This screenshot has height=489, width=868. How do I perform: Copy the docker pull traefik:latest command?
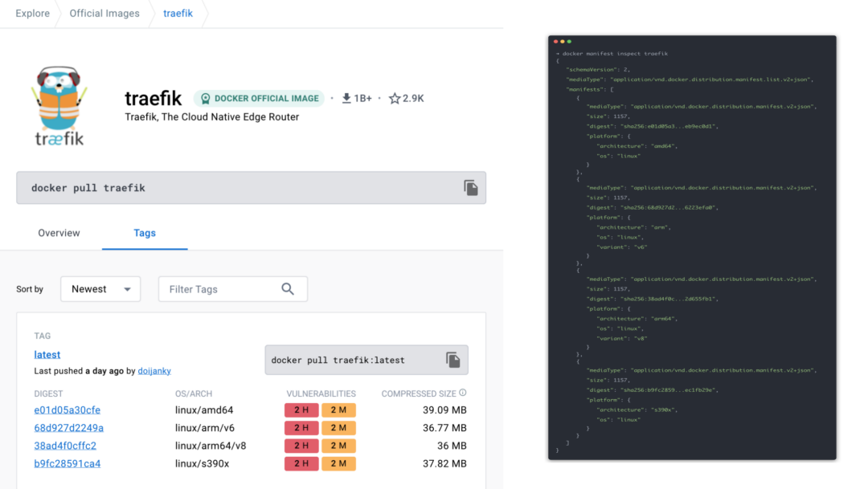coord(453,360)
